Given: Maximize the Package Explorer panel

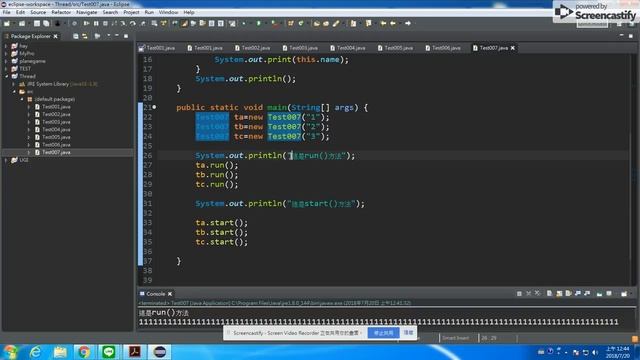Looking at the screenshot, I should [x=126, y=36].
